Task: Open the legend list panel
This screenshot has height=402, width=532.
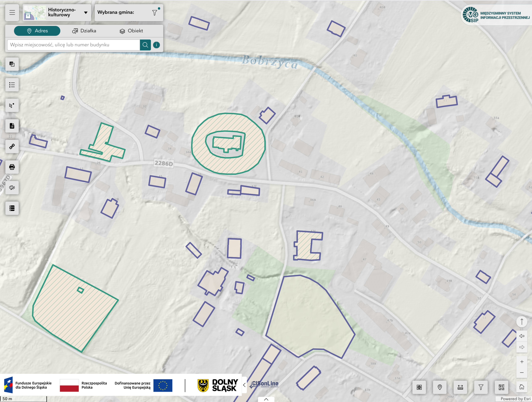Action: pyautogui.click(x=12, y=85)
